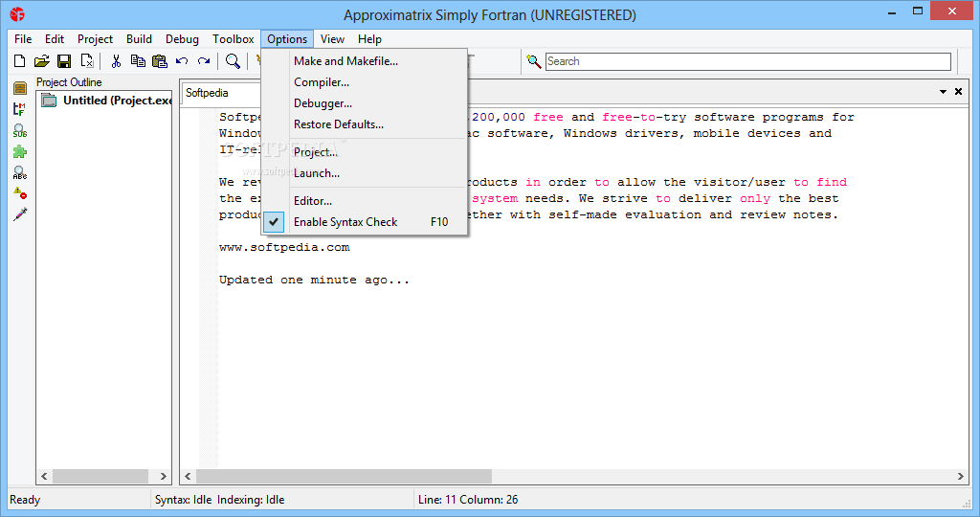The height and width of the screenshot is (517, 980).
Task: Click the www.softpedia.com text in the editor
Action: 284,248
